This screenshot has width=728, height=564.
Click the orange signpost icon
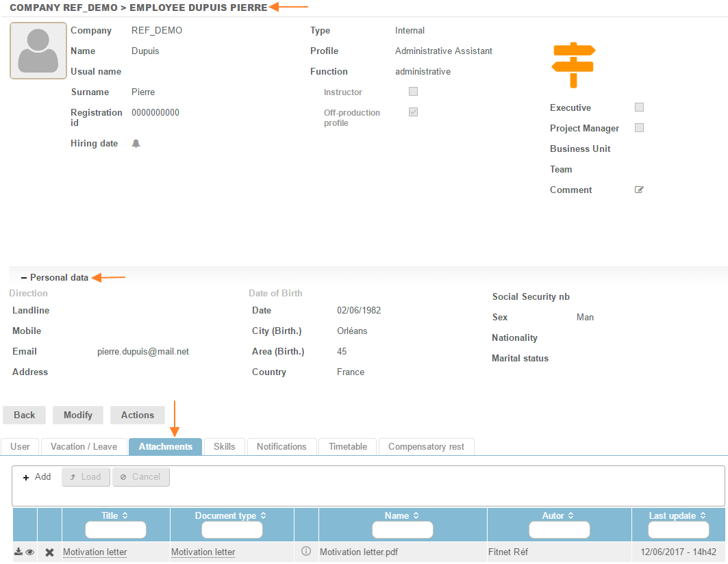pos(573,64)
